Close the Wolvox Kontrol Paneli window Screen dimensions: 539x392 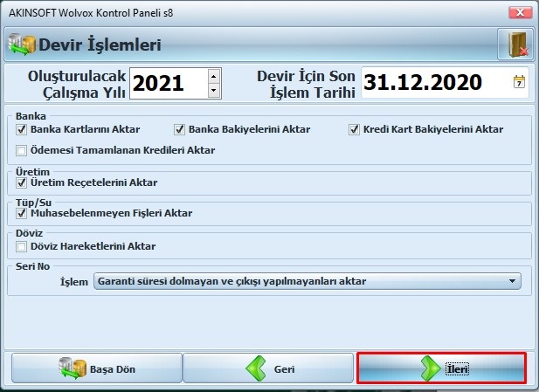[x=520, y=13]
